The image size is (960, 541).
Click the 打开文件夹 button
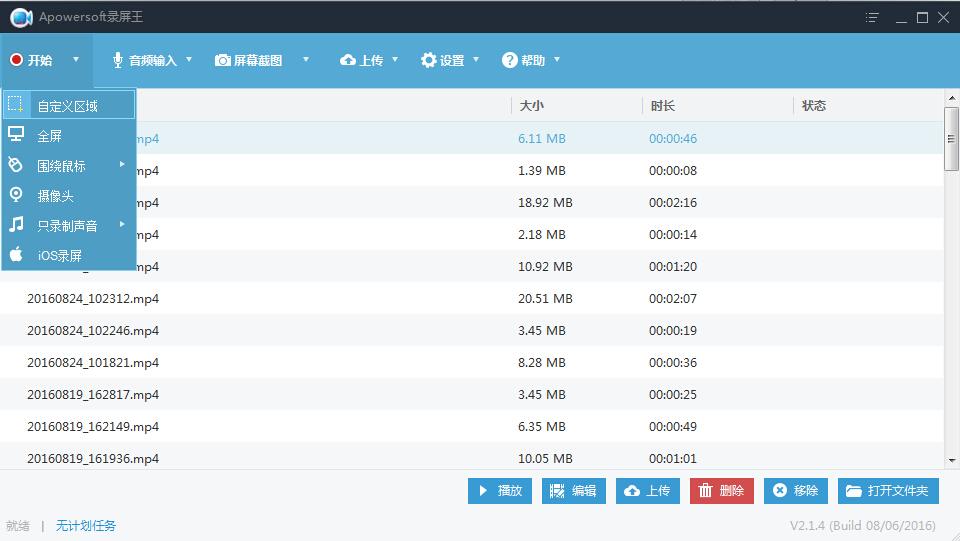pos(888,491)
